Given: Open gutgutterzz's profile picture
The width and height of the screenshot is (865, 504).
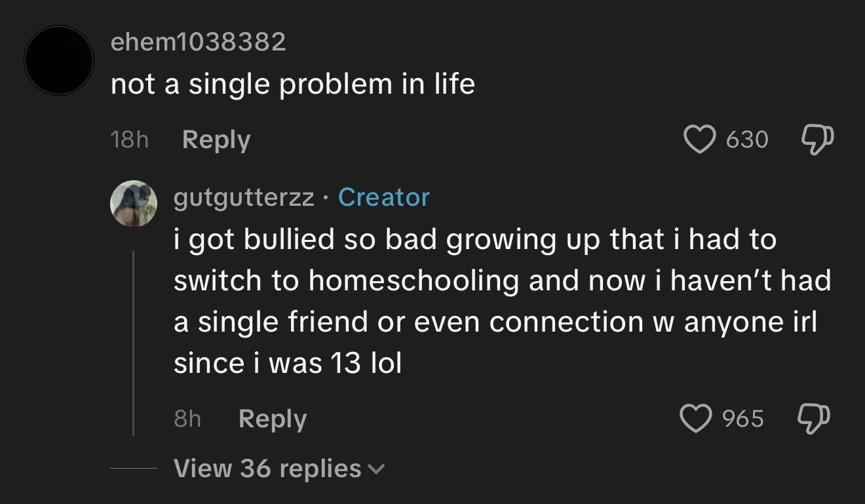Looking at the screenshot, I should click(x=134, y=203).
